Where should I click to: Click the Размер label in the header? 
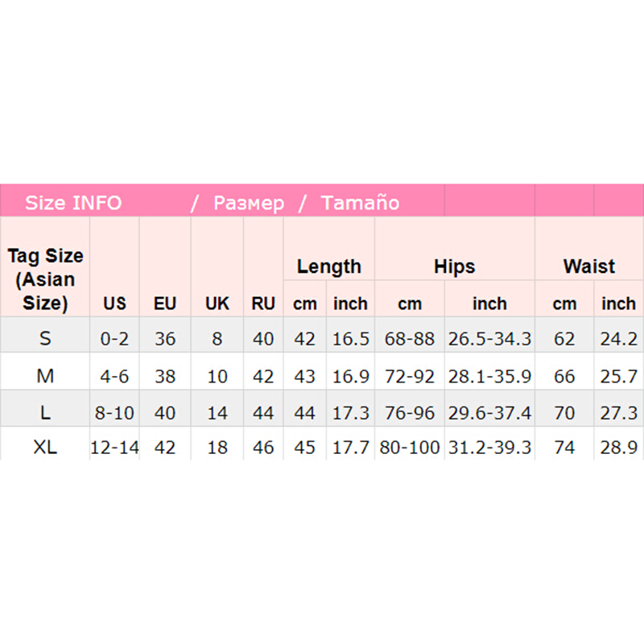248,203
